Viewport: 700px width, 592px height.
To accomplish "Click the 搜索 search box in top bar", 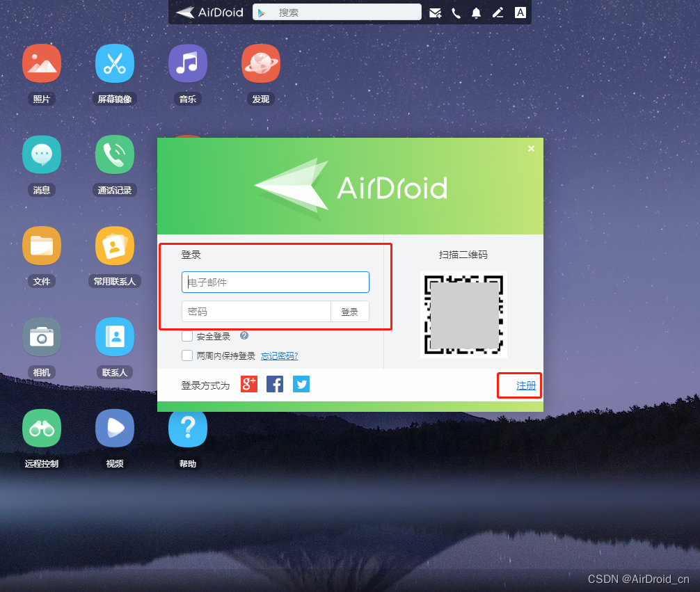I will pos(337,12).
